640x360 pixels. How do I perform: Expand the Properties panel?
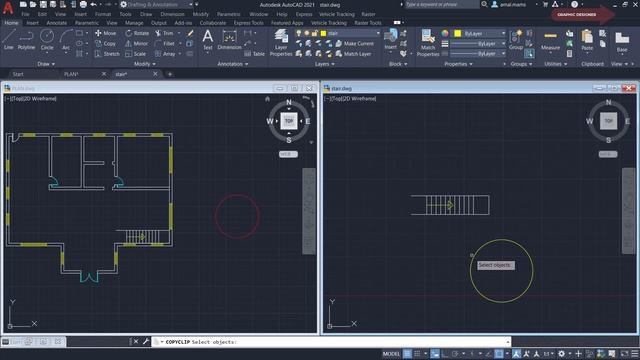coord(458,64)
